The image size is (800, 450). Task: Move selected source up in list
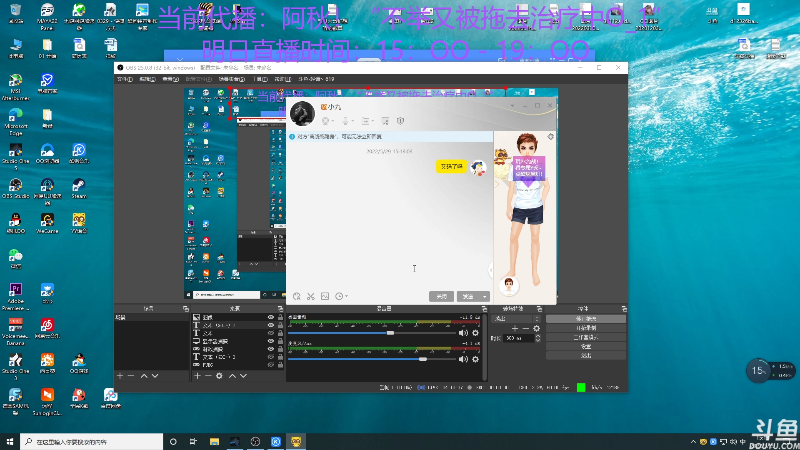pos(232,376)
